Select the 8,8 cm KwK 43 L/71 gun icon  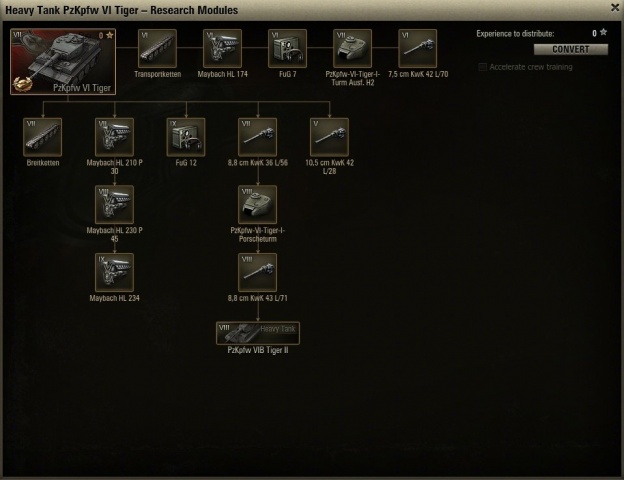257,273
